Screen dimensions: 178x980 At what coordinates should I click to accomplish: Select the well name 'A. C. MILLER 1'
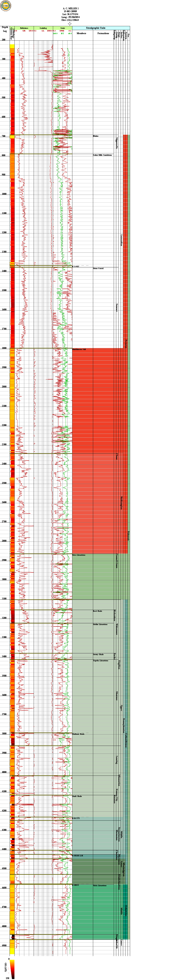[x=71, y=8]
